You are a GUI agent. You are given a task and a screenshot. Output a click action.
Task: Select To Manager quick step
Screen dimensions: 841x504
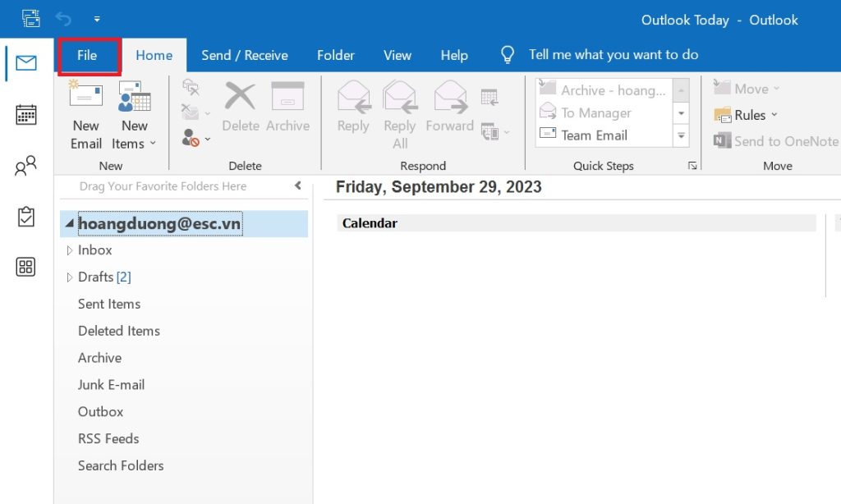tap(604, 112)
